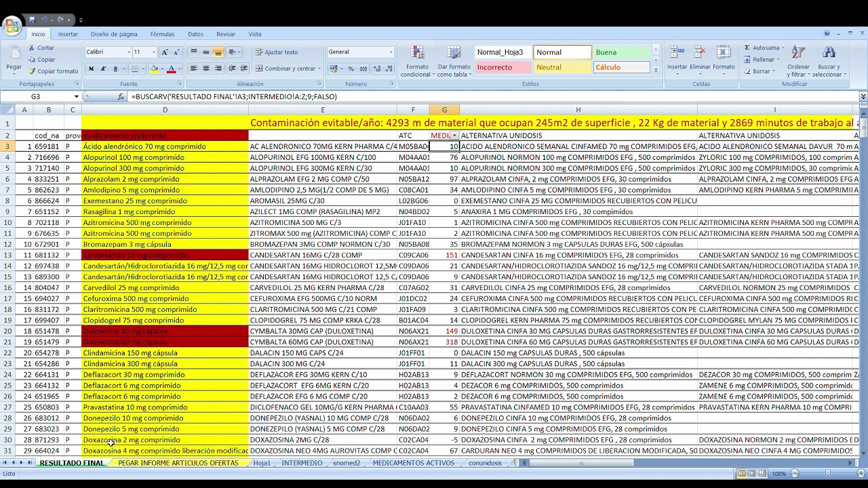Apply red font color
This screenshot has height=488, width=868.
click(171, 68)
